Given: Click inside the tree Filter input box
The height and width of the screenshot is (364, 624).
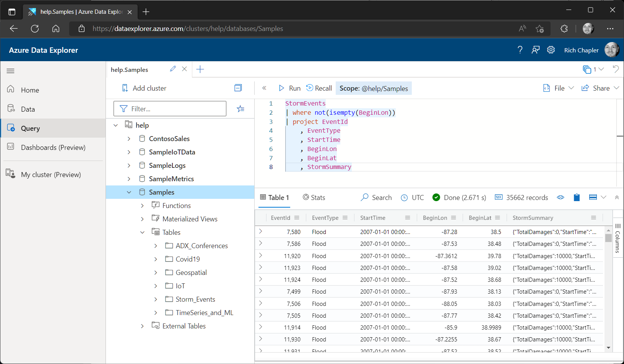Looking at the screenshot, I should click(172, 109).
